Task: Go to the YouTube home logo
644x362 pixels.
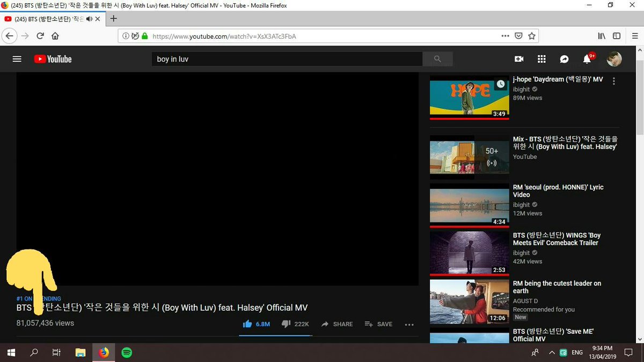Action: 53,59
